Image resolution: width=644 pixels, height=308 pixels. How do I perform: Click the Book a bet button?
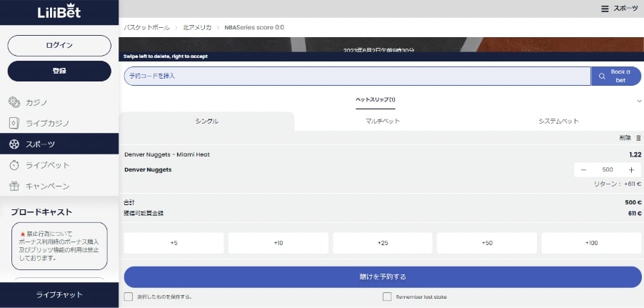pos(616,76)
